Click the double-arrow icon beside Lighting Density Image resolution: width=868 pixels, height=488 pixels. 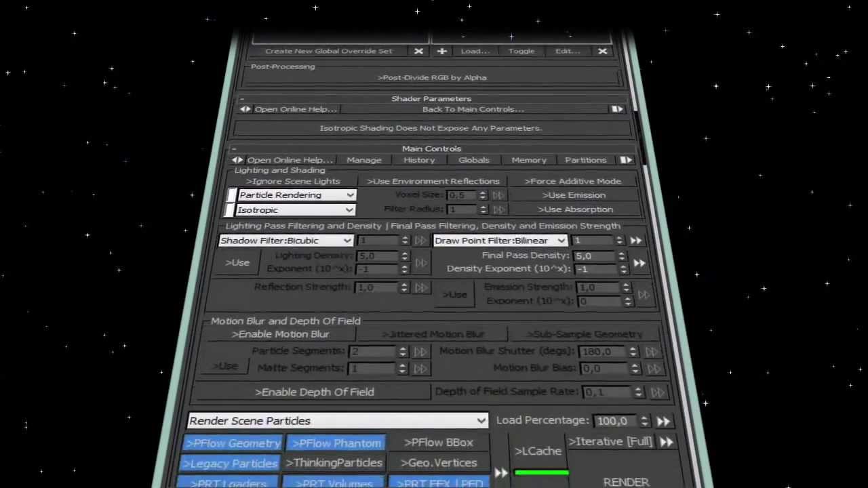[x=421, y=262]
